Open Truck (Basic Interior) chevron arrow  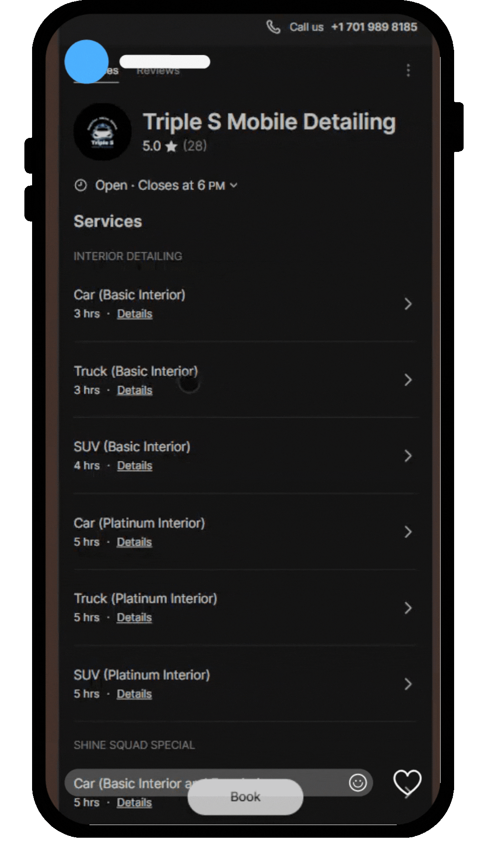point(408,380)
